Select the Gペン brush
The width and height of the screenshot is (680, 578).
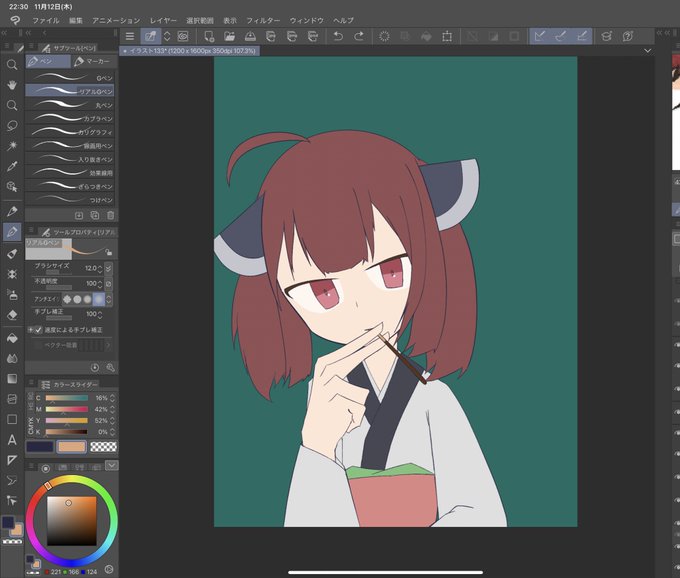(x=70, y=78)
